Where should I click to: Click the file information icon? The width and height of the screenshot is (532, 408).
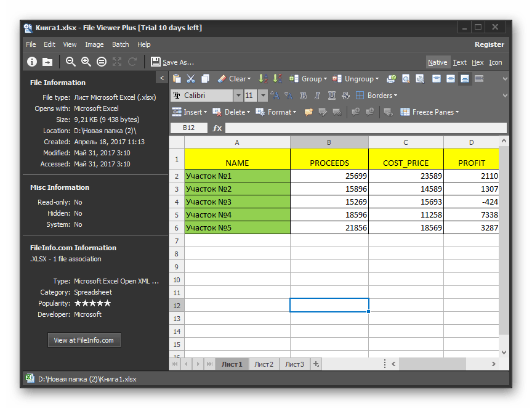click(x=32, y=62)
